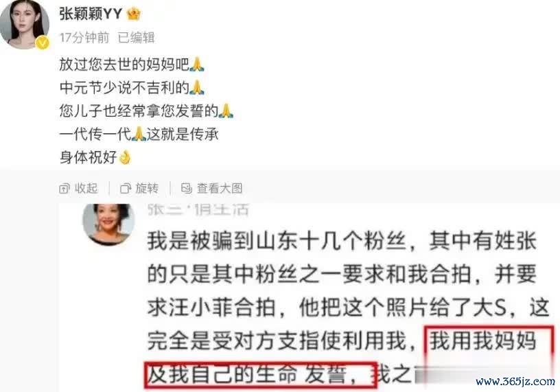This screenshot has width=560, height=392.
Task: Click the blurred commenter name text
Action: point(198,209)
